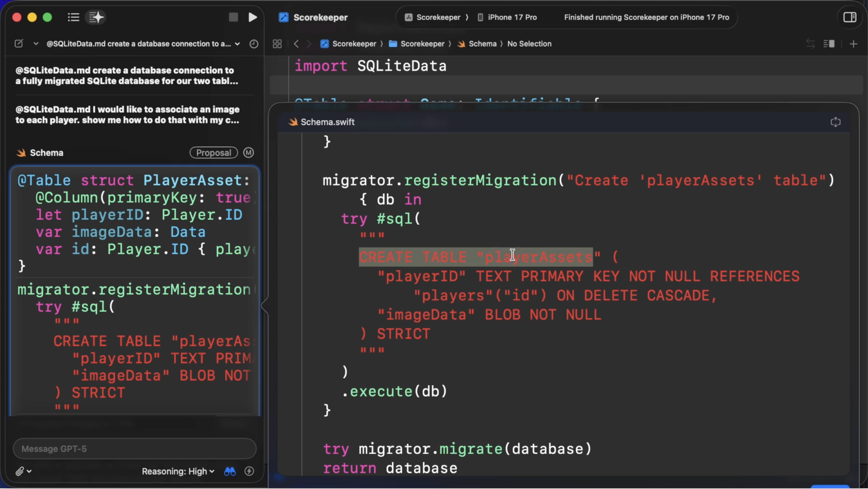Toggle the coding assistant sparkle icon

point(96,17)
